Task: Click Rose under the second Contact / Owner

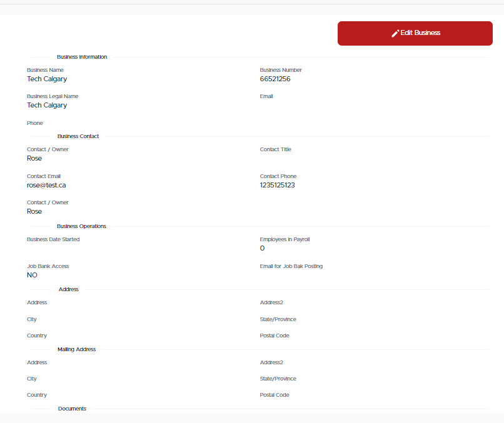Action: (34, 212)
